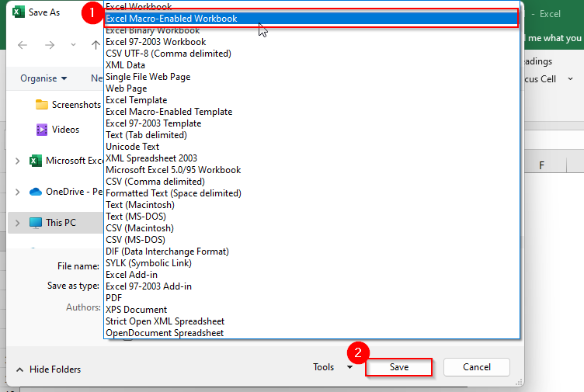Viewport: 584px width, 392px height.
Task: Click the Save button
Action: [399, 367]
